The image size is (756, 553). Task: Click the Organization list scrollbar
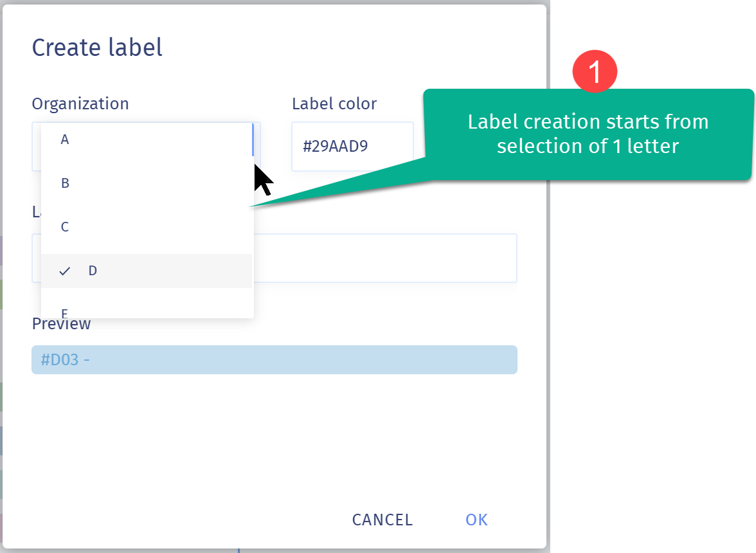253,140
